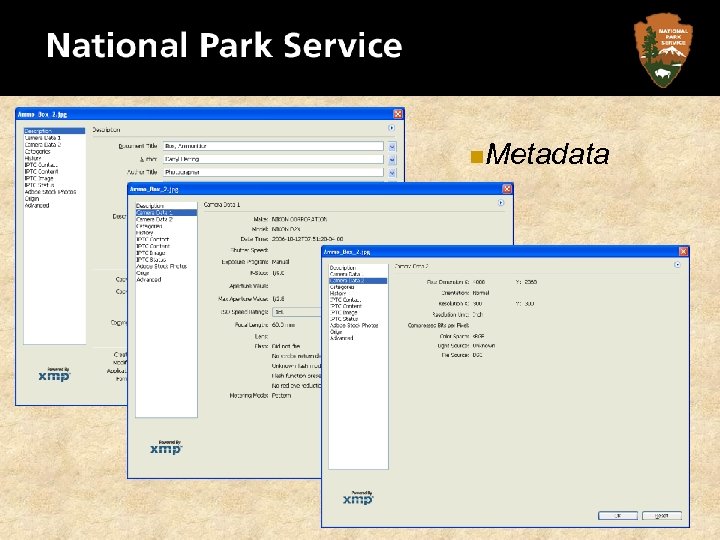Open the ISO Speed Ratings combo box
Image resolution: width=720 pixels, height=540 pixels.
[x=296, y=312]
